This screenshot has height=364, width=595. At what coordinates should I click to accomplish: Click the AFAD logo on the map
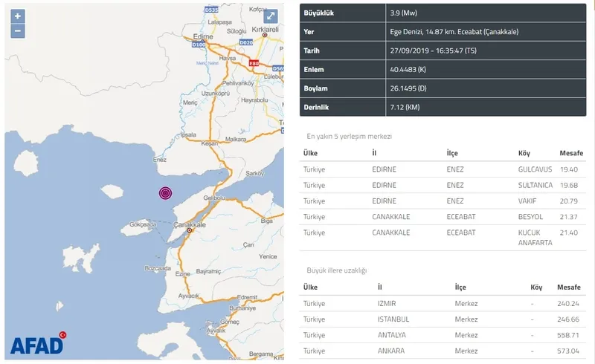pos(39,343)
